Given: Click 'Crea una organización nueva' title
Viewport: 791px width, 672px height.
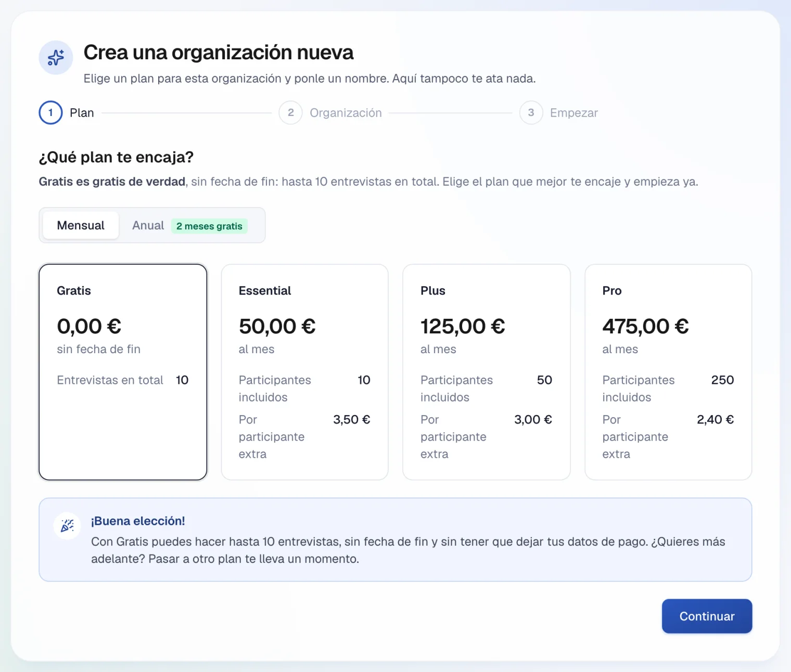Looking at the screenshot, I should (x=219, y=53).
